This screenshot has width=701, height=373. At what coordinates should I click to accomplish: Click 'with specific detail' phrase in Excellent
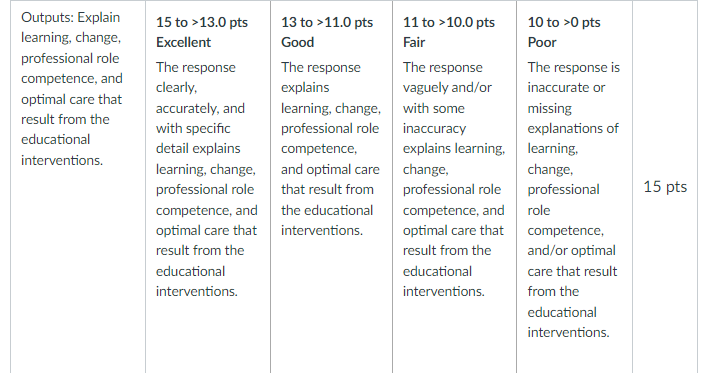pyautogui.click(x=198, y=139)
